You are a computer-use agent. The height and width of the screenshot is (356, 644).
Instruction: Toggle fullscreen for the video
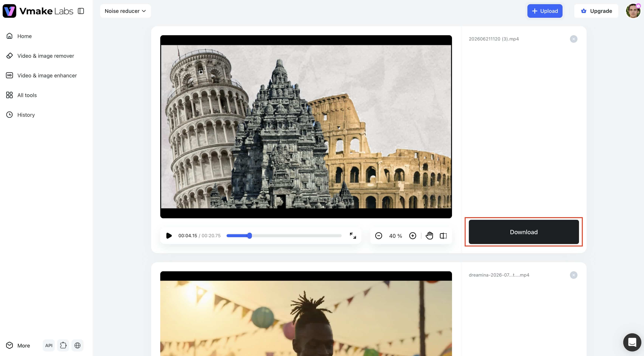(353, 236)
